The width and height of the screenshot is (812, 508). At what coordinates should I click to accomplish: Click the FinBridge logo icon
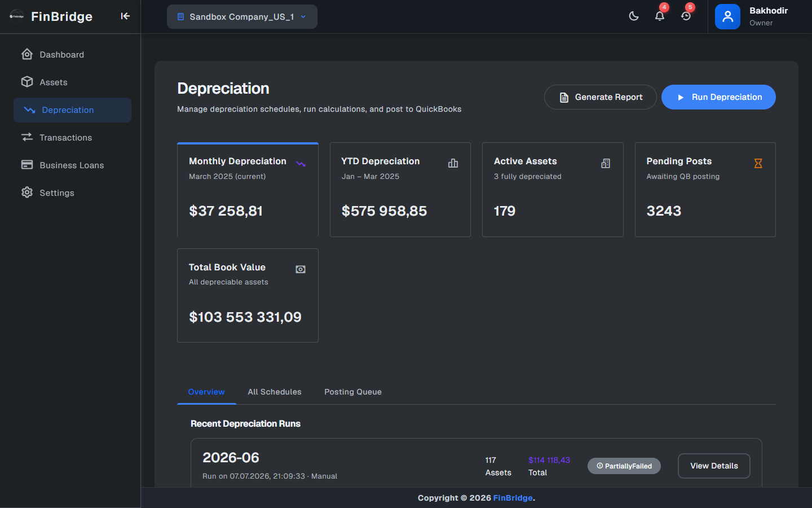click(x=17, y=16)
